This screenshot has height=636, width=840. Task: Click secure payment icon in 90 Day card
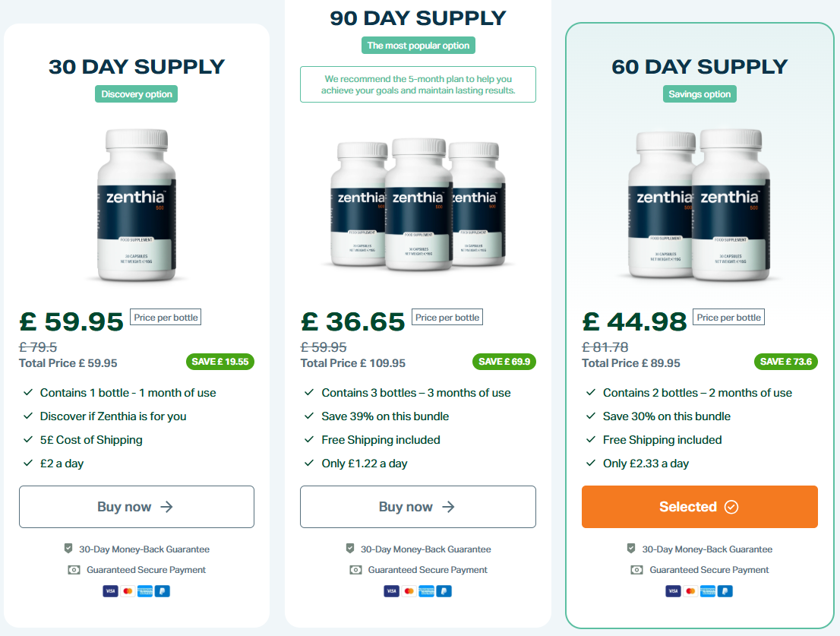pos(355,570)
